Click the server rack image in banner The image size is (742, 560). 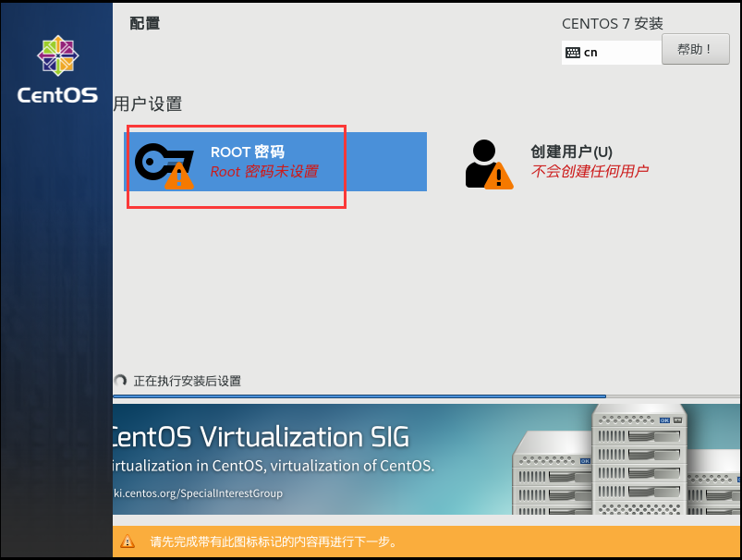pyautogui.click(x=626, y=459)
